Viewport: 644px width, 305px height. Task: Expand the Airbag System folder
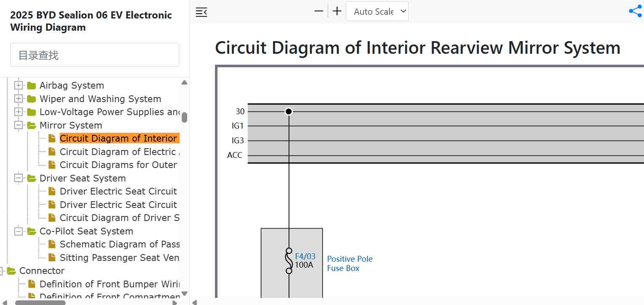click(18, 86)
